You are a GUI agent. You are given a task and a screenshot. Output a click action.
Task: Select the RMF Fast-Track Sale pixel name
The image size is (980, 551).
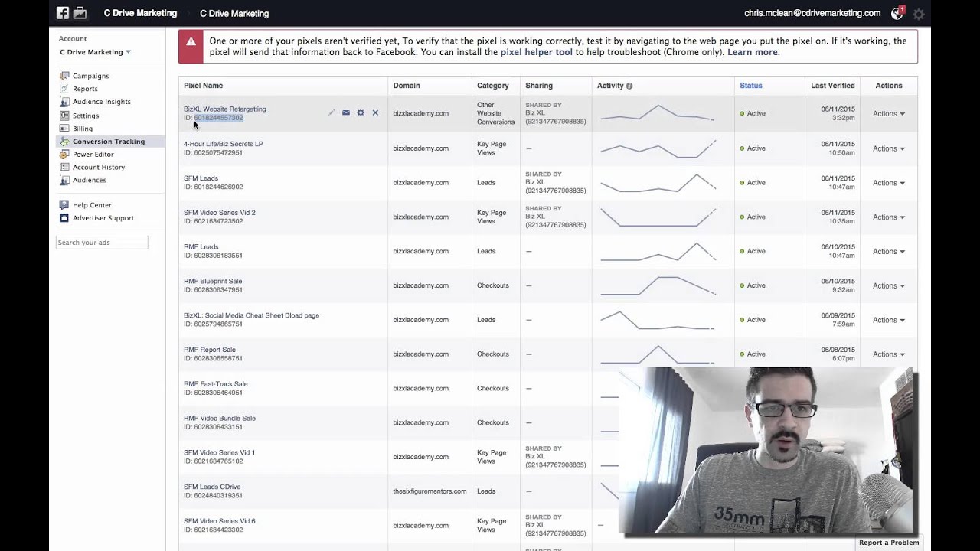pyautogui.click(x=215, y=384)
